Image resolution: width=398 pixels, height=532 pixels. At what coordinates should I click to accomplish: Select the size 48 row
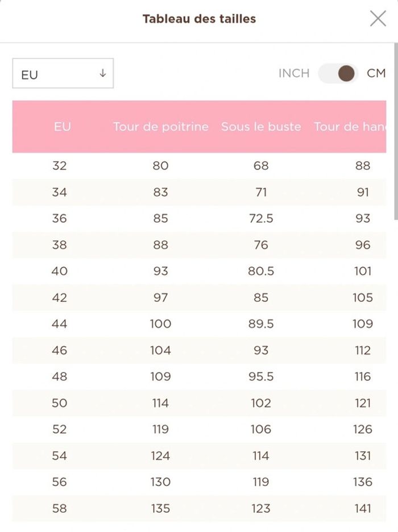click(199, 377)
